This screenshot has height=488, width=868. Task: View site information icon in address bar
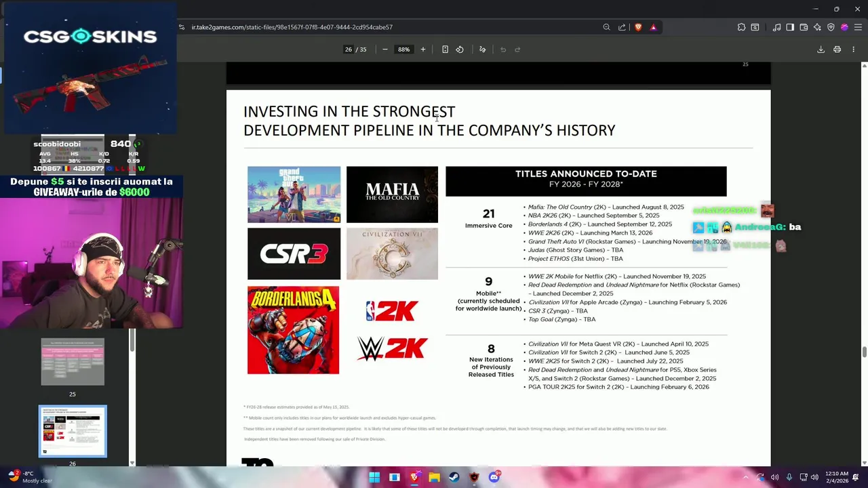tap(182, 27)
